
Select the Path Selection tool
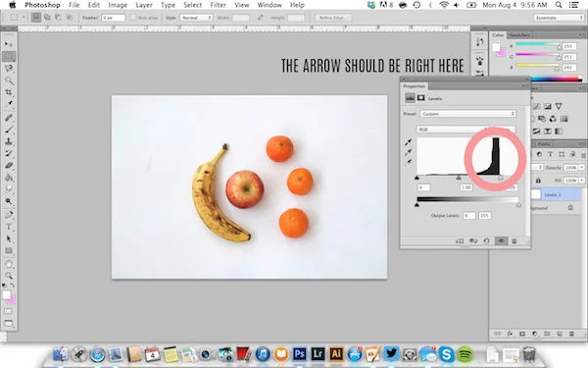coord(8,238)
